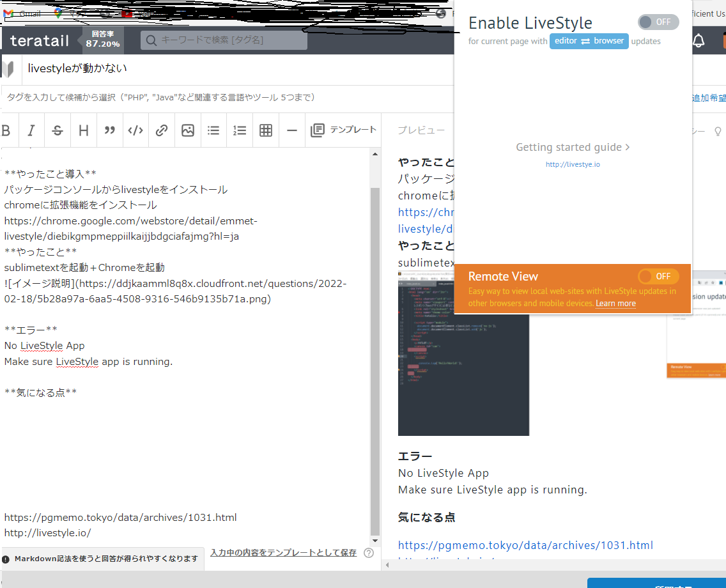
Task: Click the keyword search field
Action: tap(224, 40)
